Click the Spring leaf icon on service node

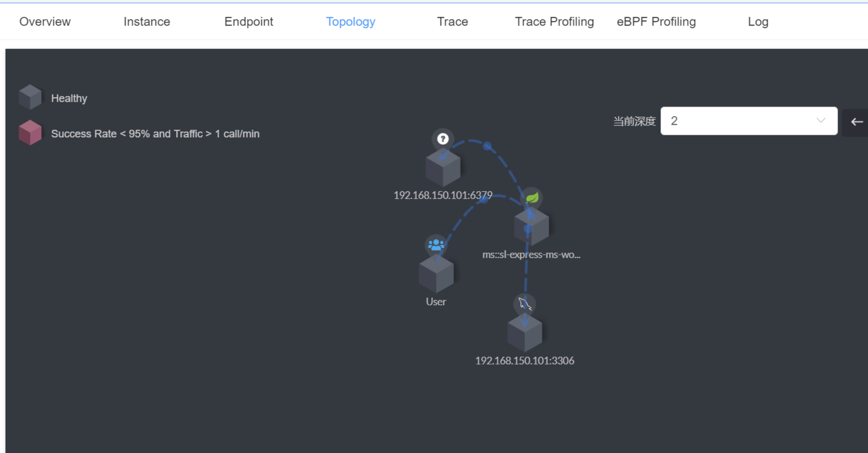tap(532, 198)
